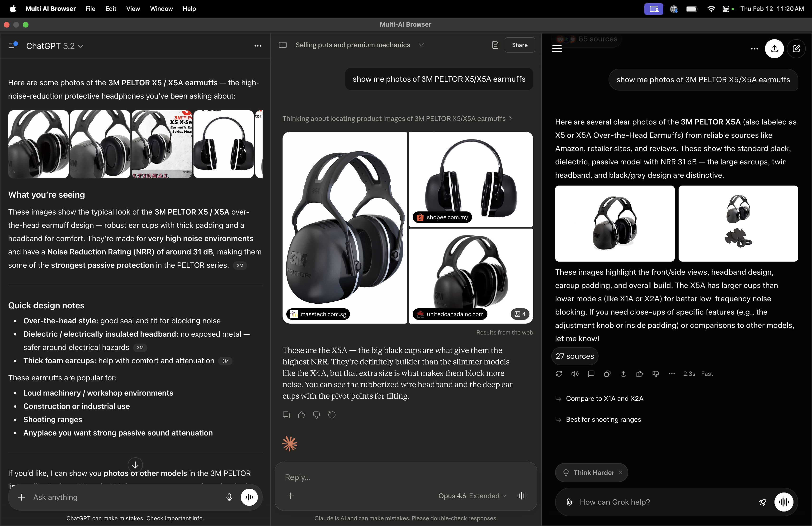Expand Claude's thinking step about product images
This screenshot has width=812, height=526.
(510, 119)
